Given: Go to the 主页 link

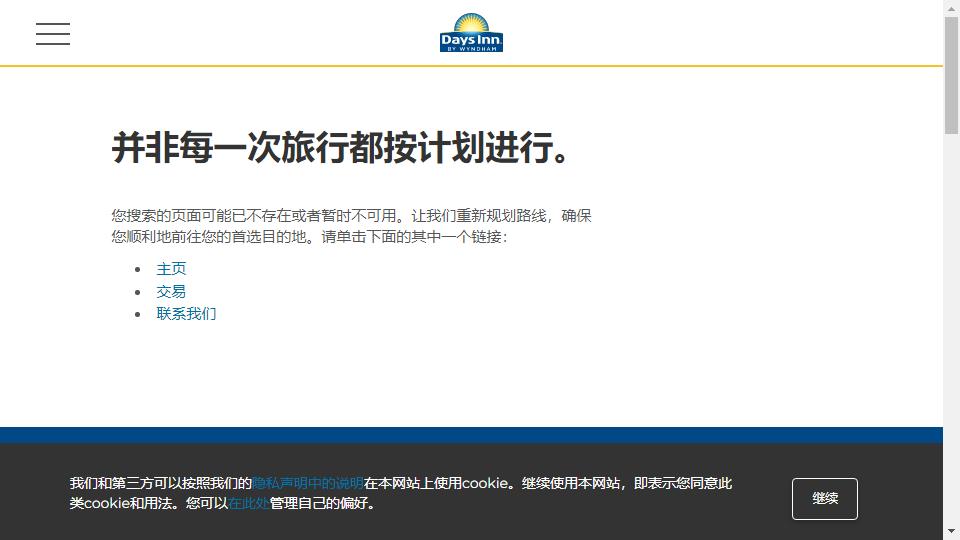Looking at the screenshot, I should (x=171, y=269).
